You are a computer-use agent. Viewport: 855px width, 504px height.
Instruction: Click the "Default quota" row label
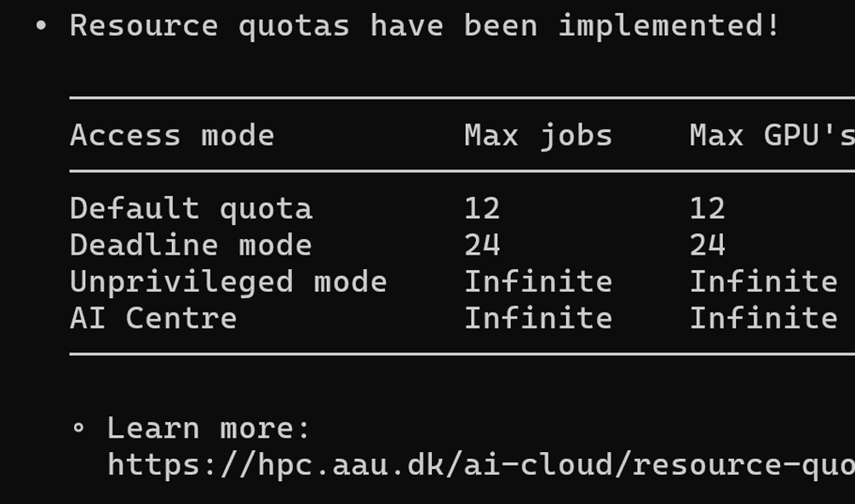[191, 209]
